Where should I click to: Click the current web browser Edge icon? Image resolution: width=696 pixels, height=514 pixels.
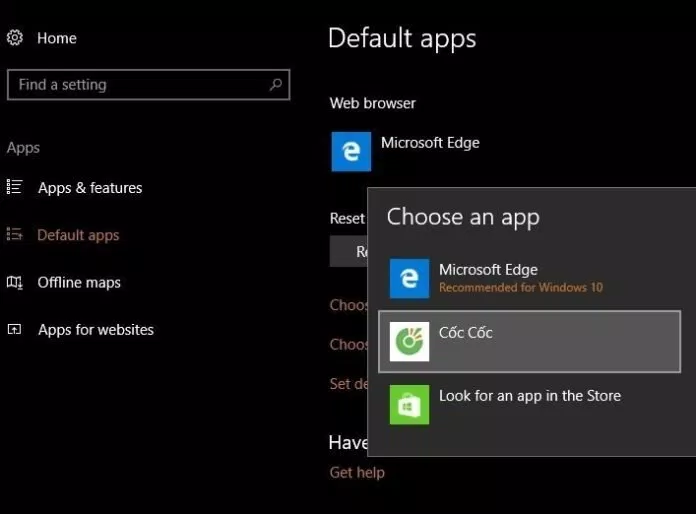[351, 151]
